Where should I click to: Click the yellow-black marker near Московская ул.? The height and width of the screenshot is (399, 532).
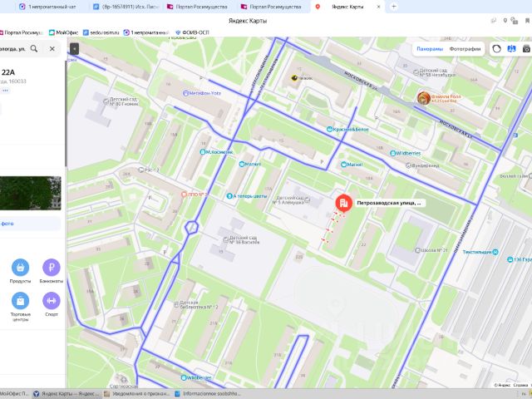[x=294, y=78]
